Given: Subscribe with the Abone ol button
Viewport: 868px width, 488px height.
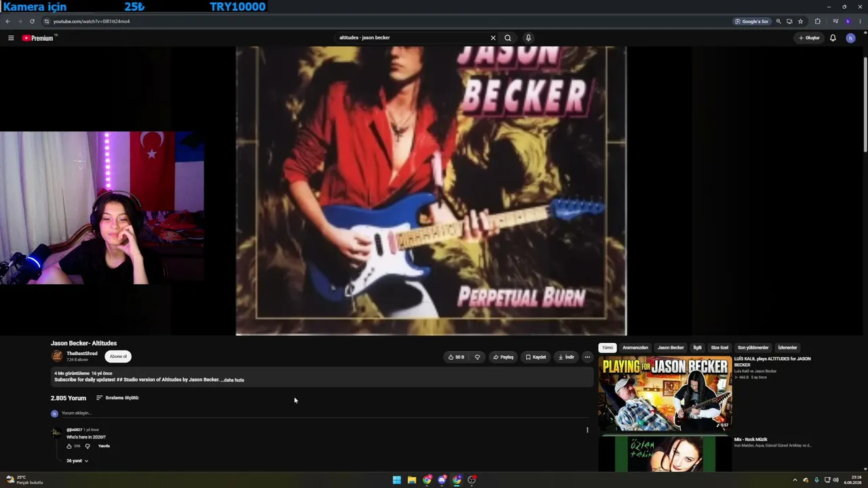Looking at the screenshot, I should coord(118,357).
